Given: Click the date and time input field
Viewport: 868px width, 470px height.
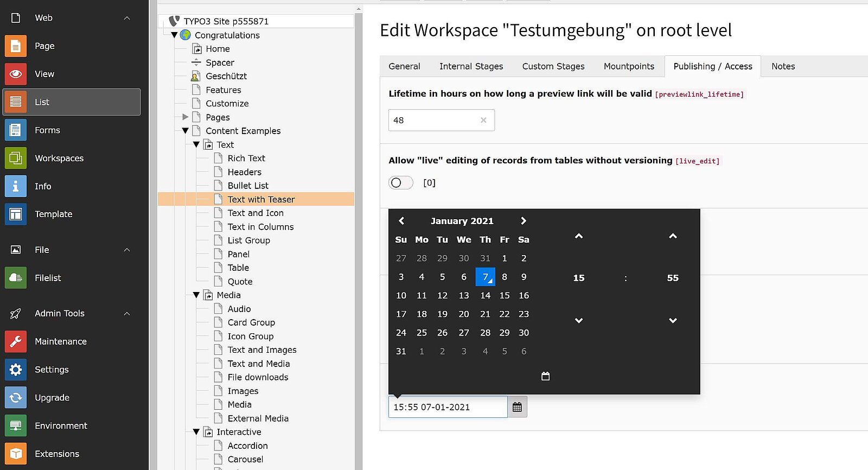Looking at the screenshot, I should click(x=448, y=407).
